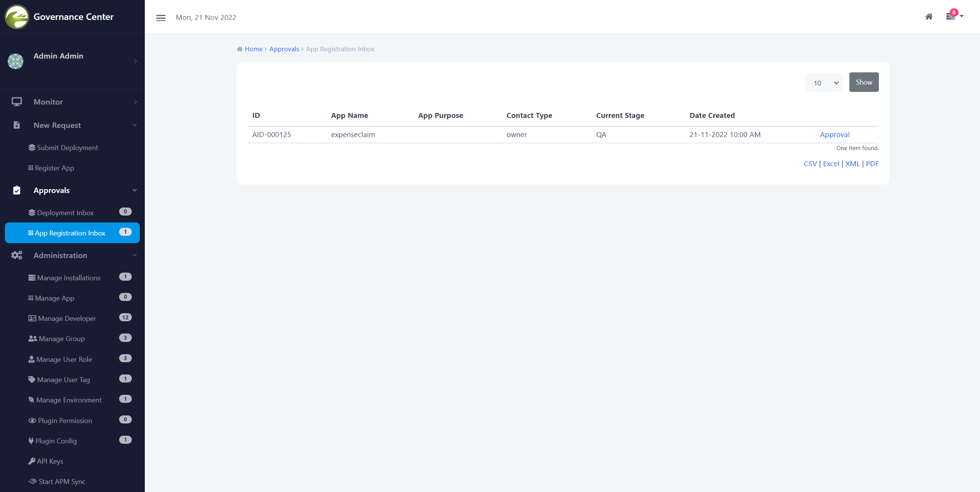Click the Governance Center logo
This screenshot has width=980, height=492.
[x=16, y=17]
